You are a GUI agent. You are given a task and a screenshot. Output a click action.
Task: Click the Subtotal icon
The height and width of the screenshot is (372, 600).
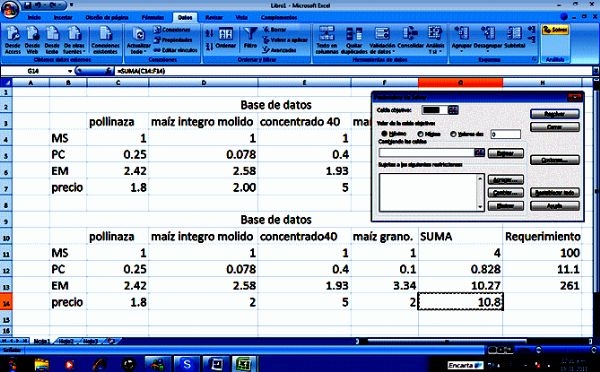click(x=515, y=38)
